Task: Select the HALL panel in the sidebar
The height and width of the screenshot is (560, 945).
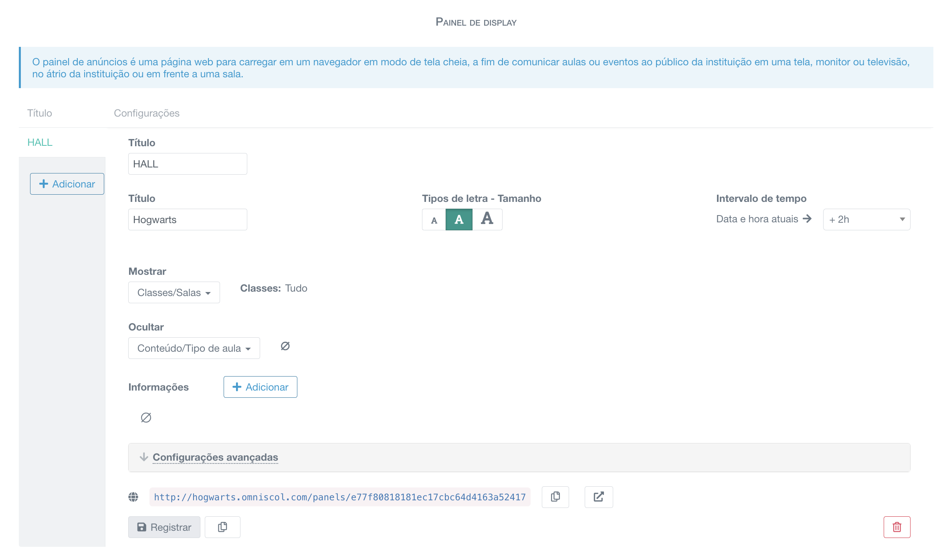Action: pyautogui.click(x=39, y=142)
